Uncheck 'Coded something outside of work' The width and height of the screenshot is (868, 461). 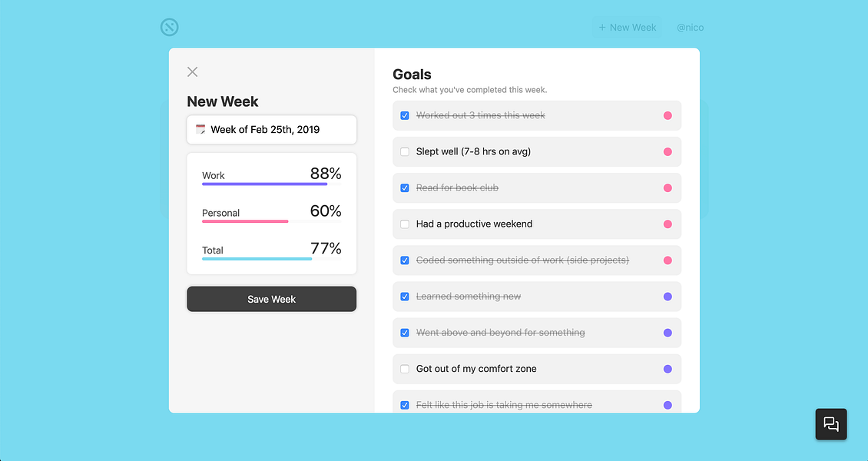click(x=405, y=260)
